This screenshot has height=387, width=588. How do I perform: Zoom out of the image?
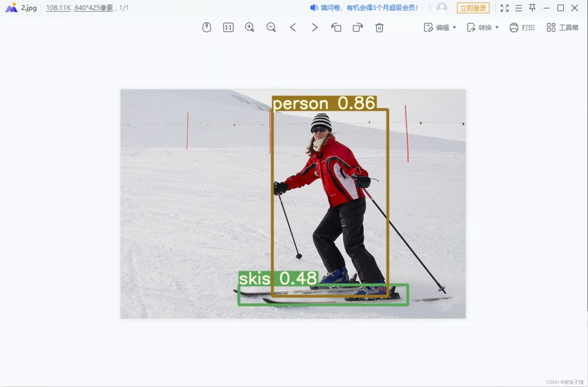point(271,27)
